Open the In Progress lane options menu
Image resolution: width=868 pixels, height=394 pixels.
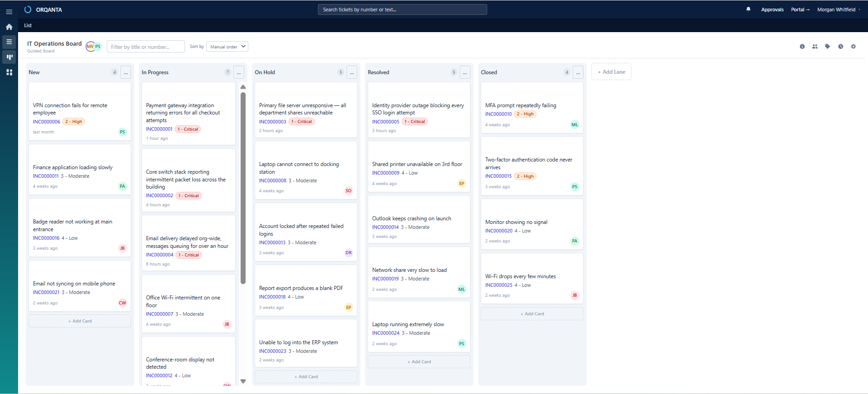point(239,72)
